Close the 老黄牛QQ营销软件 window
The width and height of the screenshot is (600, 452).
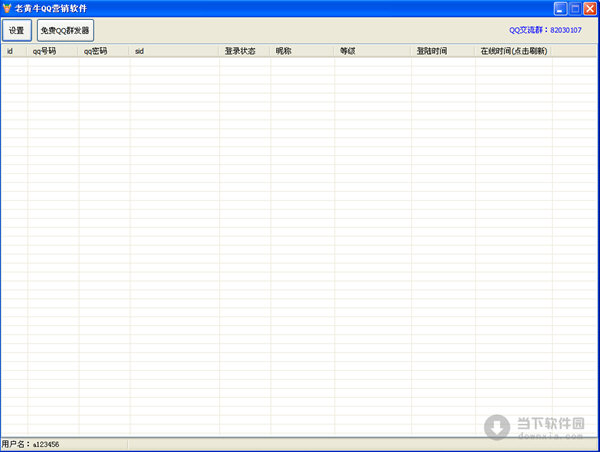point(590,8)
